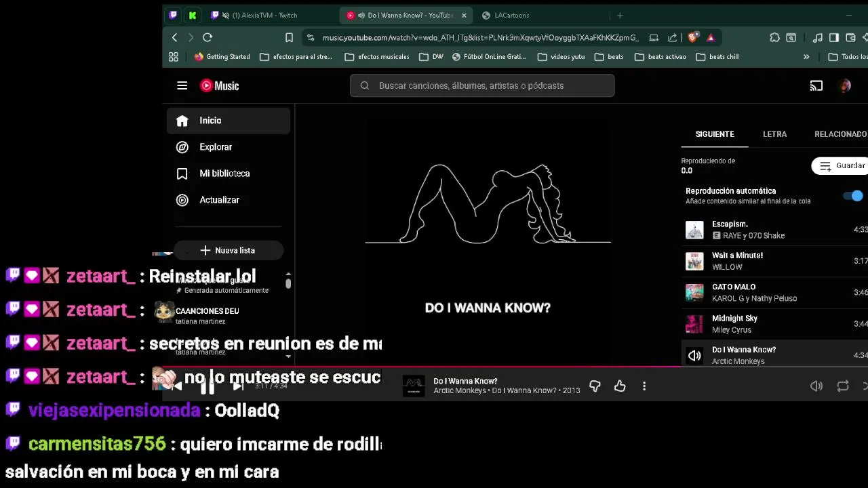This screenshot has height=488, width=868.
Task: Open the pinned Kick tab
Action: pos(193,15)
